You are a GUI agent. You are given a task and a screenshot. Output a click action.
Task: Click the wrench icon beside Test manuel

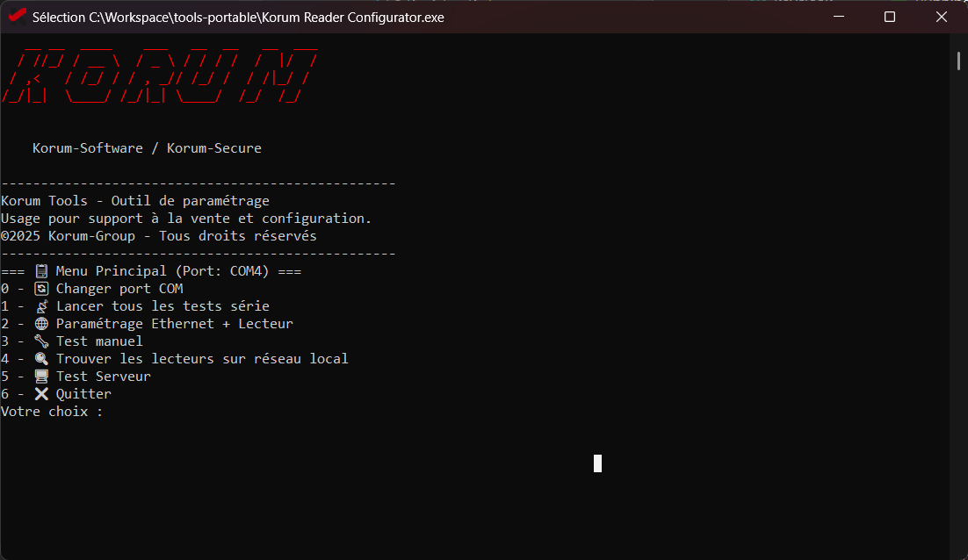41,341
